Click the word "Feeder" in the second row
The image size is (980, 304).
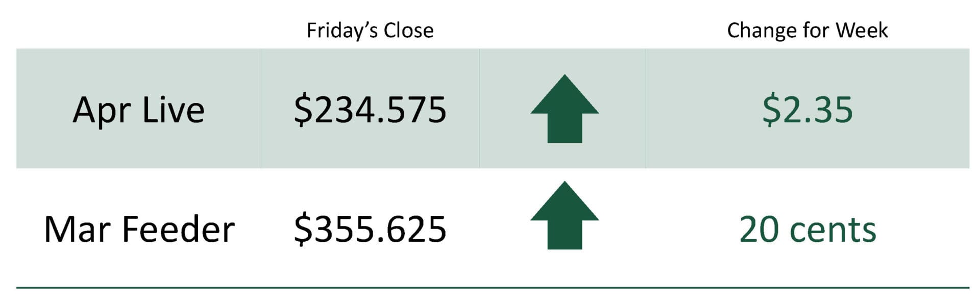(x=178, y=230)
